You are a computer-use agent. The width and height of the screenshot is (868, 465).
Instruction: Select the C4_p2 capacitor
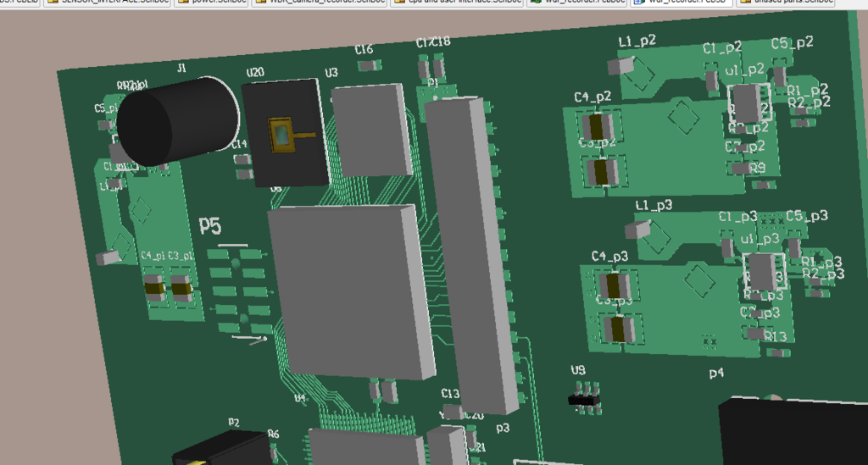pyautogui.click(x=597, y=127)
